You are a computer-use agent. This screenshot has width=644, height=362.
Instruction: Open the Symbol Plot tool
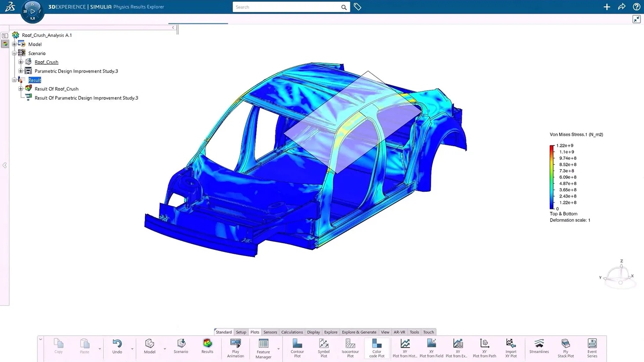(324, 347)
